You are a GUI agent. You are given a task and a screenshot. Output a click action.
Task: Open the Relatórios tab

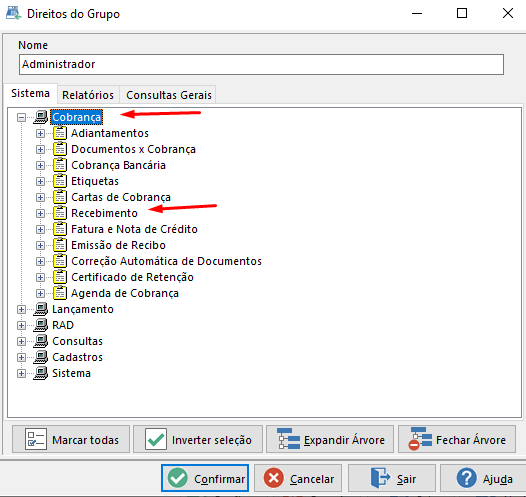(x=88, y=95)
